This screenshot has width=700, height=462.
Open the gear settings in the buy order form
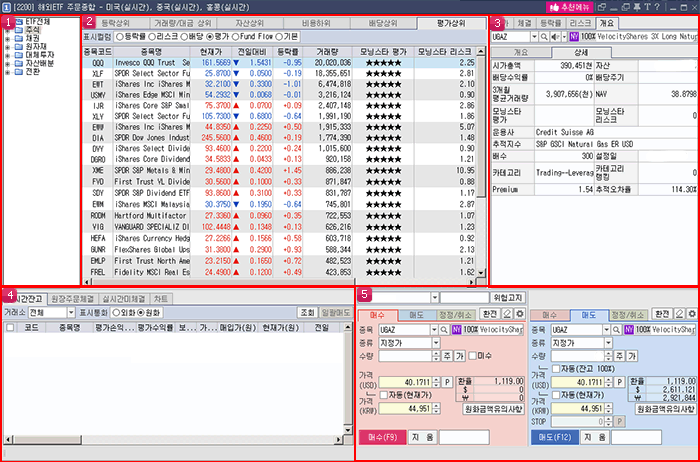click(x=519, y=314)
